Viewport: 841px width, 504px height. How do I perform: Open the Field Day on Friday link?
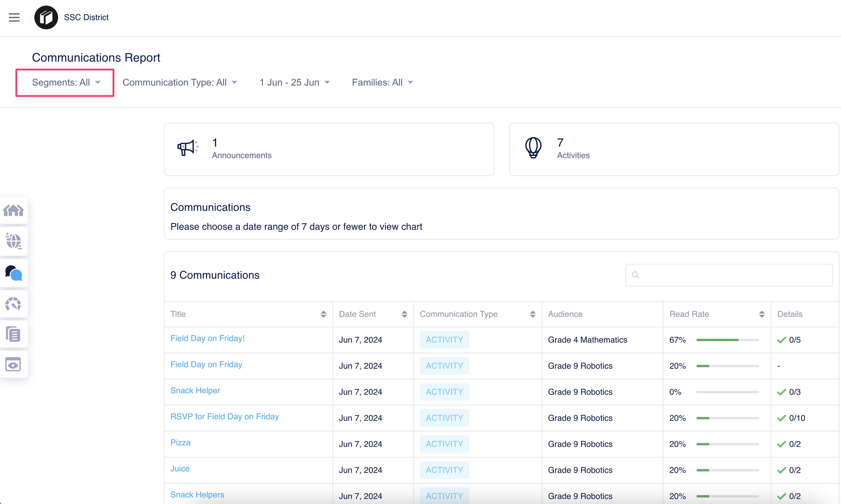[x=206, y=365]
